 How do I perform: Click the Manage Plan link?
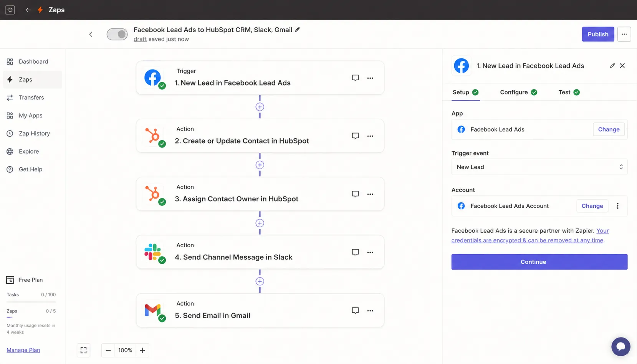click(23, 350)
